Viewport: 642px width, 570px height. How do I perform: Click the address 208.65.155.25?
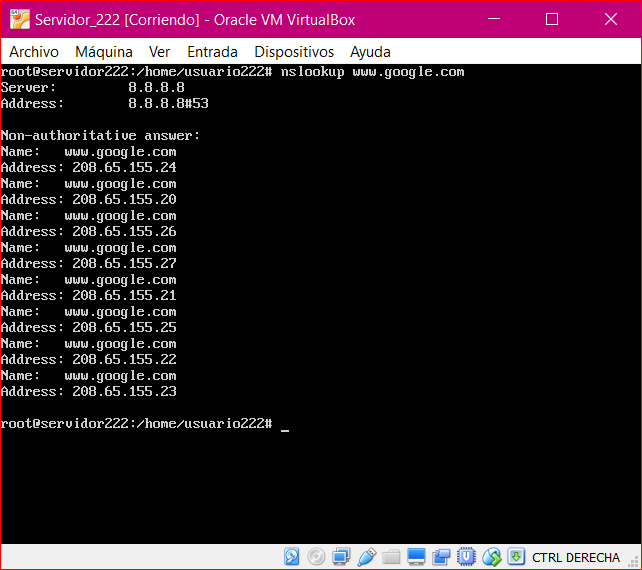click(124, 327)
